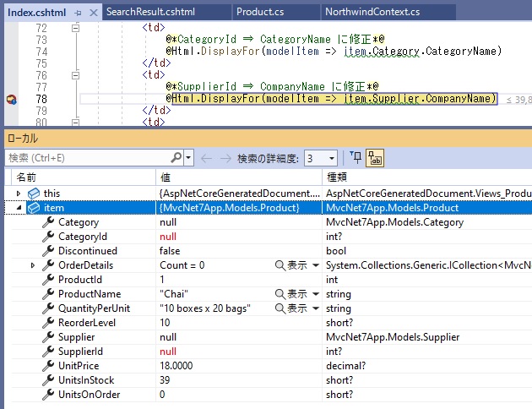Click the wrench icon beside Supplier
This screenshot has width=532, height=409.
(x=48, y=336)
